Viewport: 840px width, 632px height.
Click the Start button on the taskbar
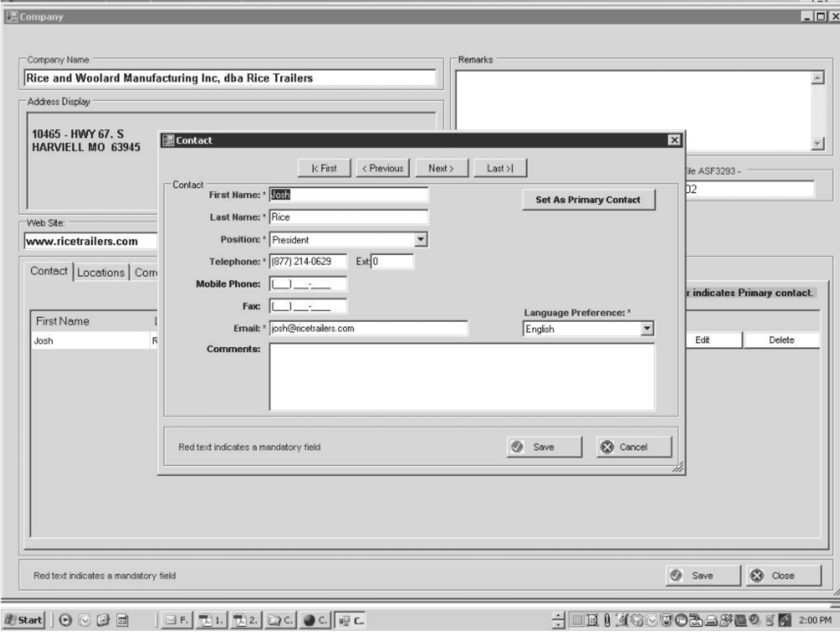(23, 620)
